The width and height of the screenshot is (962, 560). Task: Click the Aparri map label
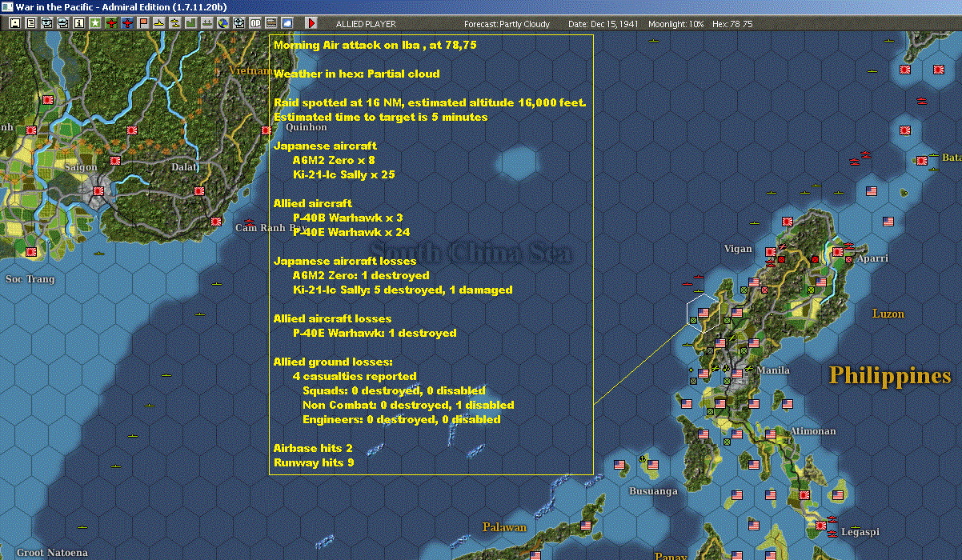(x=872, y=259)
